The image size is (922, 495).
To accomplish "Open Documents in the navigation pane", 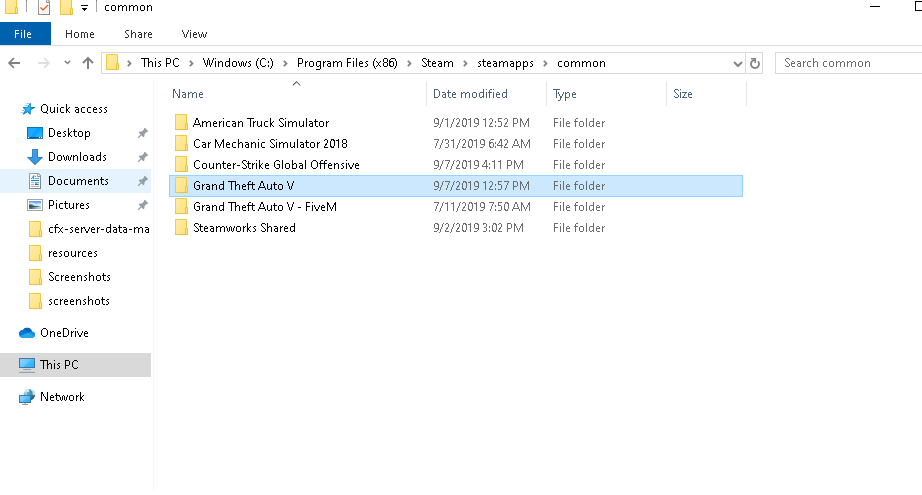I will pyautogui.click(x=78, y=181).
